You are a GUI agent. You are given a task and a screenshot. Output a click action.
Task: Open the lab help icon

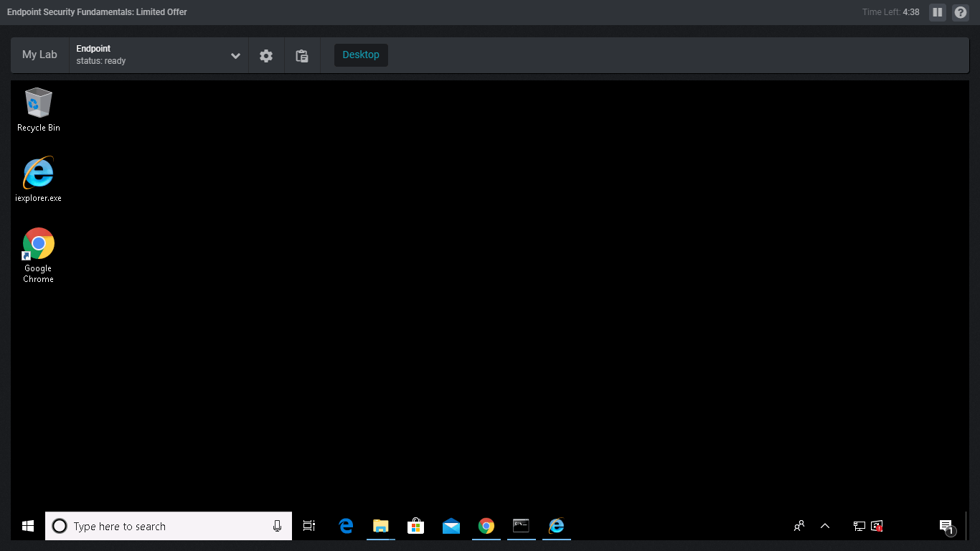tap(961, 12)
